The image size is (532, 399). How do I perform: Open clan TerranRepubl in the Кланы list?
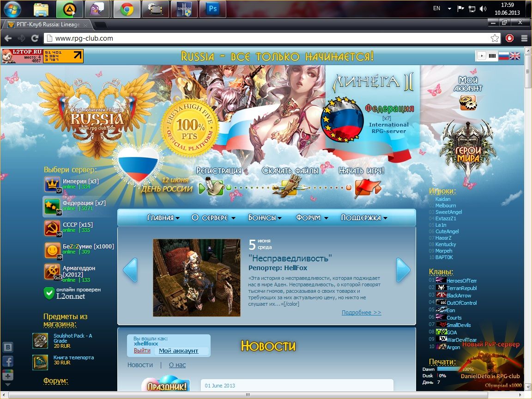(x=461, y=288)
